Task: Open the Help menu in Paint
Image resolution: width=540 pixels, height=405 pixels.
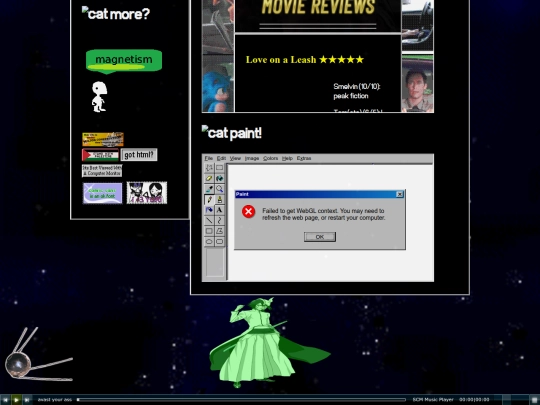Action: 287,158
